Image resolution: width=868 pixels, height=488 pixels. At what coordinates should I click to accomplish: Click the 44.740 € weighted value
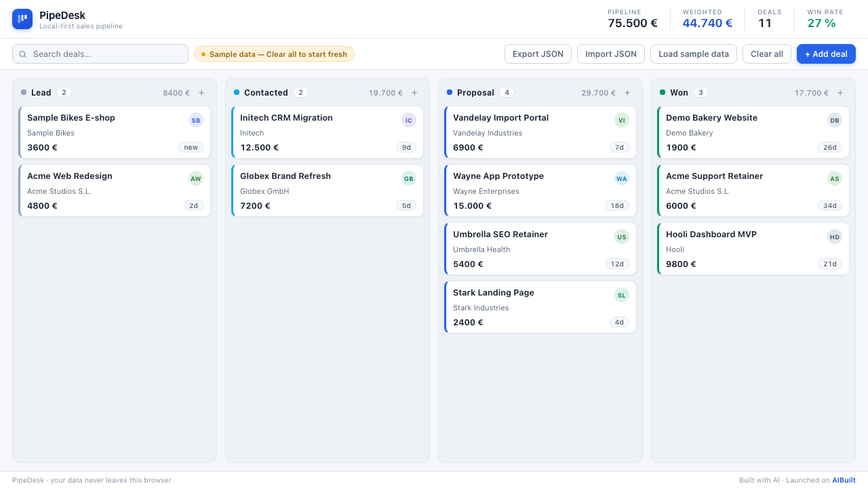coord(707,23)
